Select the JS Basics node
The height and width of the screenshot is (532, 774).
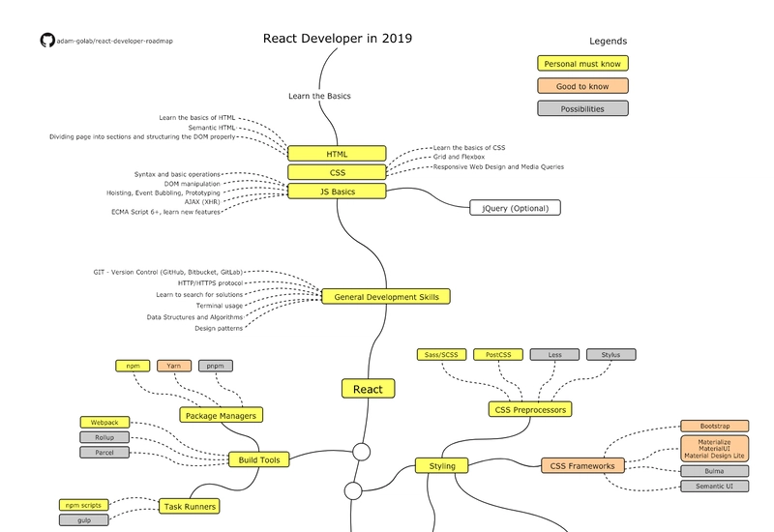coord(337,192)
